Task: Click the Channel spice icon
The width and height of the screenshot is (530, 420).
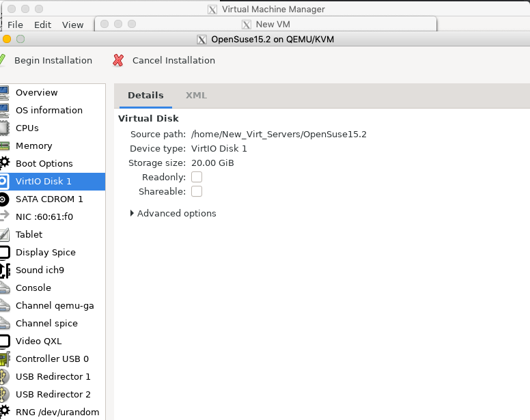Action: pyautogui.click(x=5, y=323)
